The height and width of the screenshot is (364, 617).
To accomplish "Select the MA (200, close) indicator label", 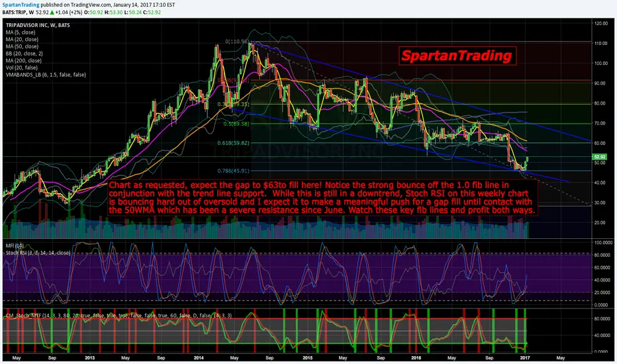I will pyautogui.click(x=24, y=61).
